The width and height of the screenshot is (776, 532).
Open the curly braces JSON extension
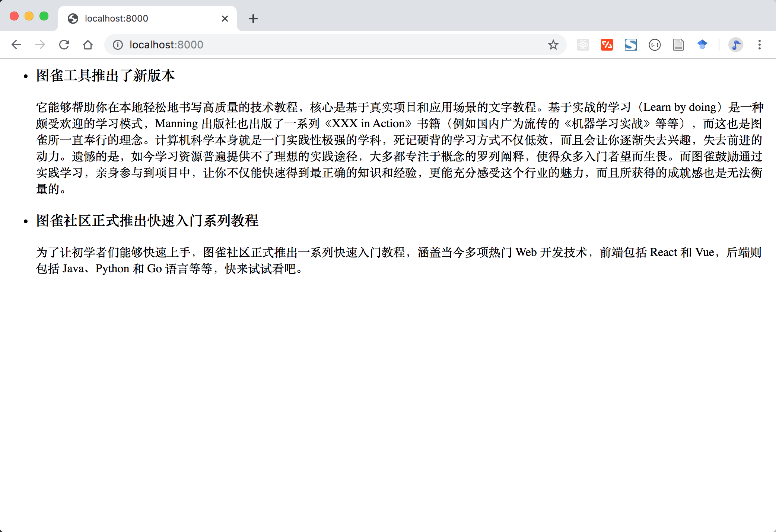[654, 45]
